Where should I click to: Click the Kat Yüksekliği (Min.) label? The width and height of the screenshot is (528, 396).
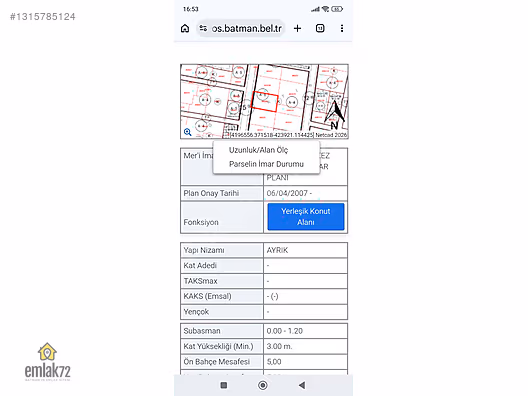218,346
